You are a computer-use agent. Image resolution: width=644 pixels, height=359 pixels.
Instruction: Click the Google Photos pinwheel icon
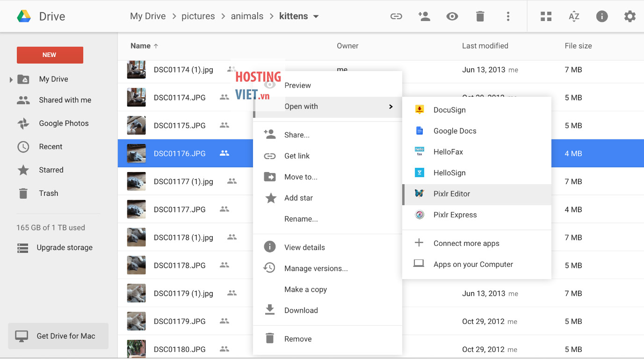tap(23, 123)
